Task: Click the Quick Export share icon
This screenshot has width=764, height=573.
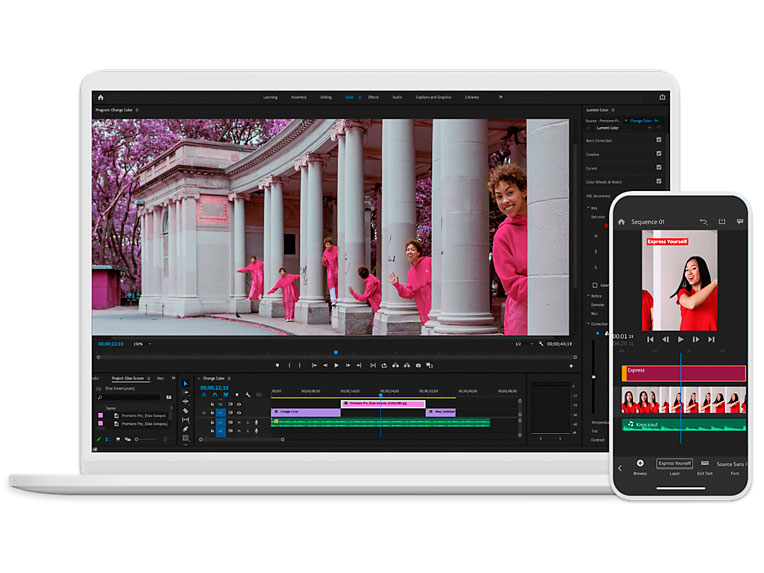Action: (662, 97)
